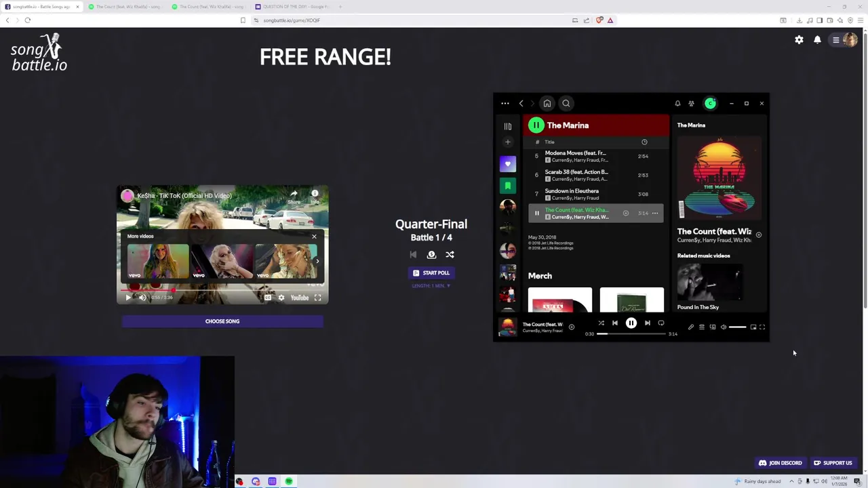Open Spotify queue icon

coord(702,327)
